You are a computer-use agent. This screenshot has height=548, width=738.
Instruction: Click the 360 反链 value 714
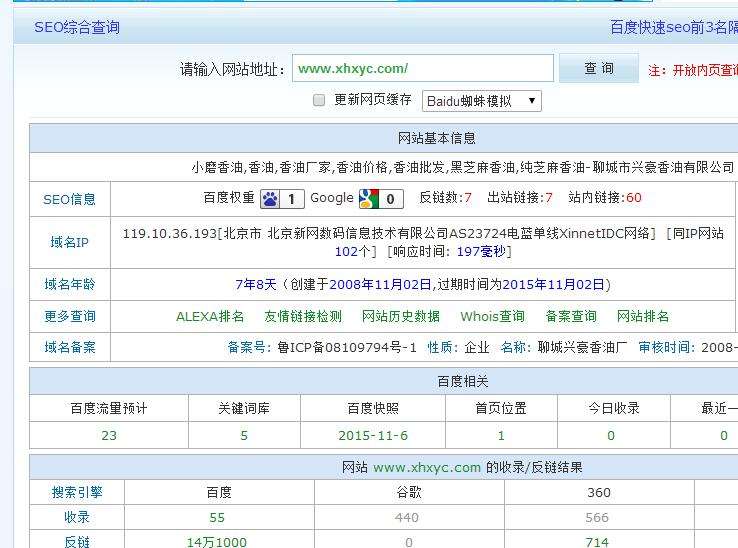click(597, 542)
